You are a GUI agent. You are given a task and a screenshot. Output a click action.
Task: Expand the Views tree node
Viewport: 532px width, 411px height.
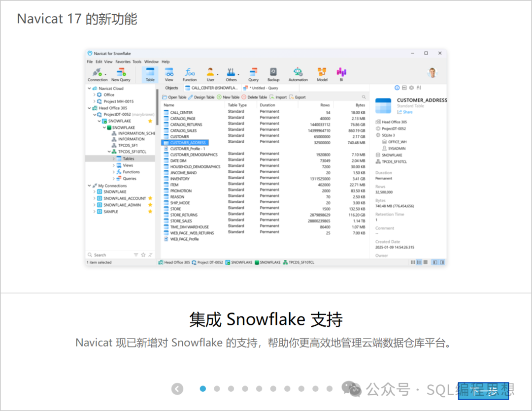coord(114,165)
